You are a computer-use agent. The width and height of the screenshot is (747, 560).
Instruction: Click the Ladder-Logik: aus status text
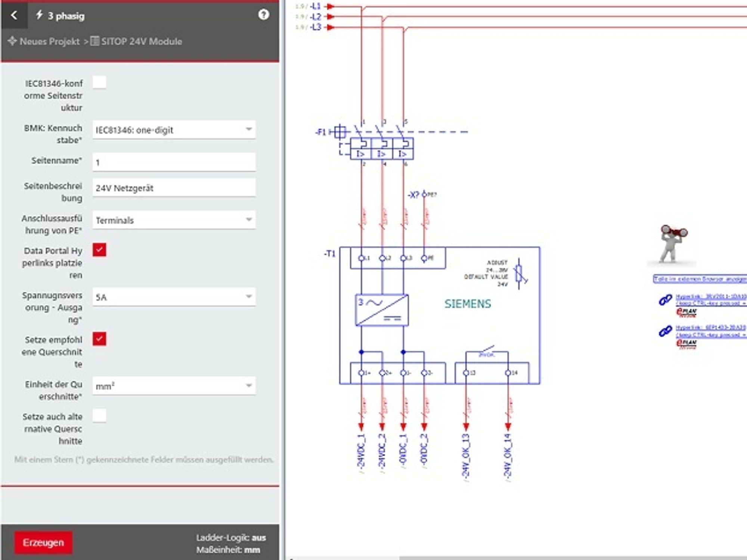231,538
